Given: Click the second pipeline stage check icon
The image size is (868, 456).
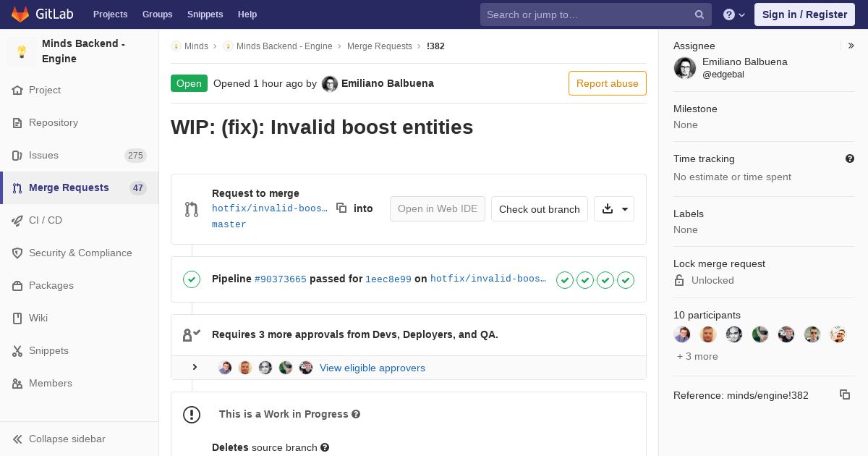Looking at the screenshot, I should pos(585,279).
